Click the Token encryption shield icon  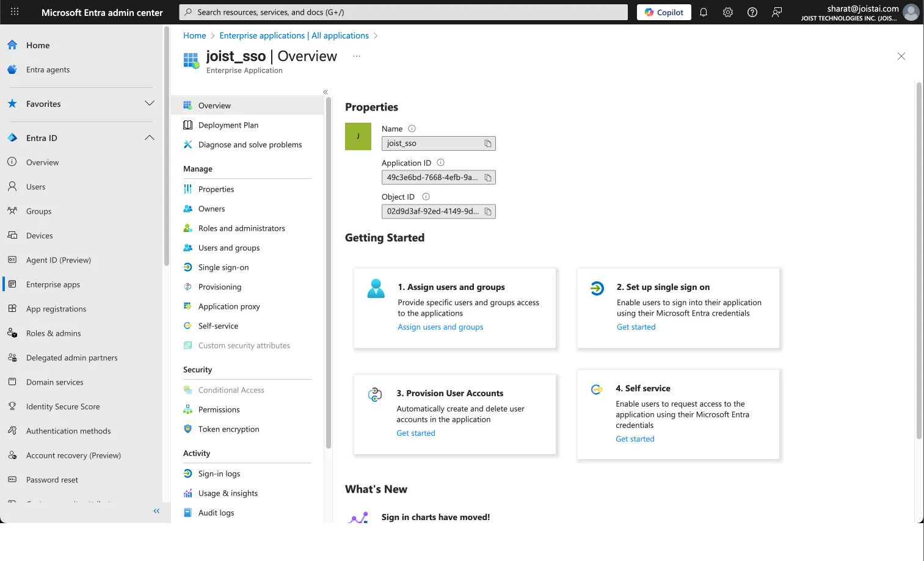point(188,429)
